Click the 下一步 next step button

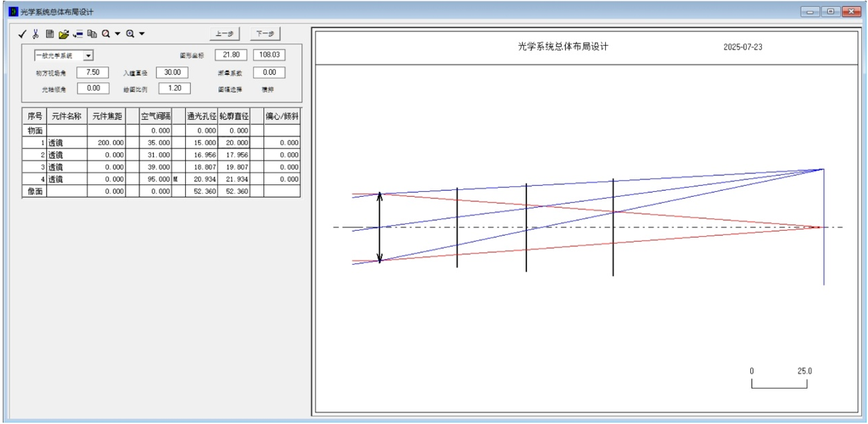click(x=264, y=34)
